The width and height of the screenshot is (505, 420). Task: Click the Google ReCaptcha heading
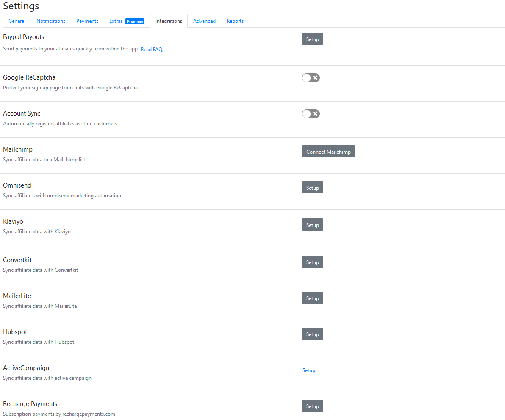click(29, 77)
